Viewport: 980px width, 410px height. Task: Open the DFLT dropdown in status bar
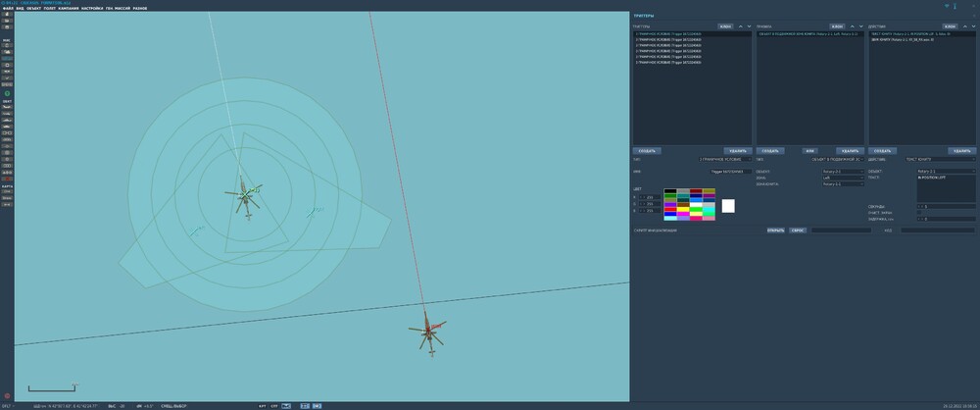pos(8,406)
